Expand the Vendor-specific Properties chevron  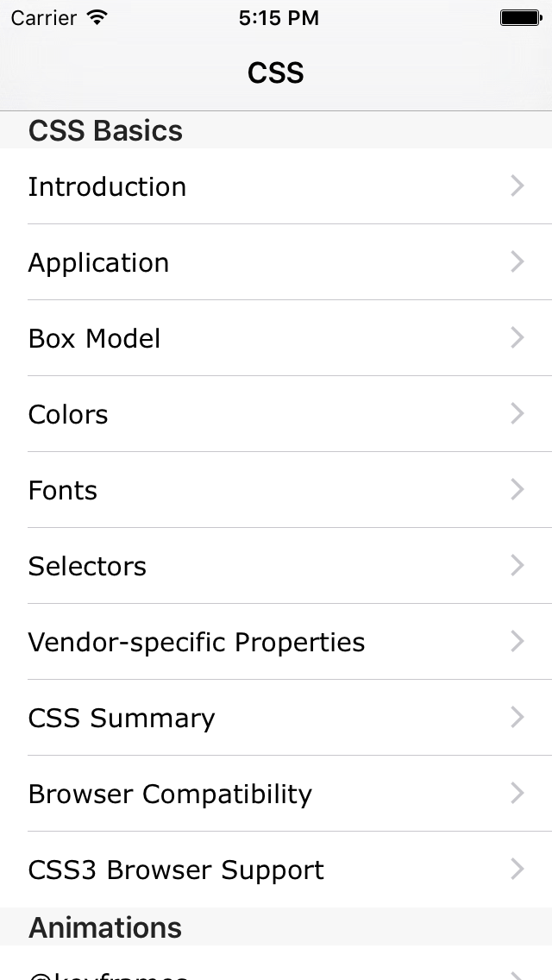click(x=517, y=641)
